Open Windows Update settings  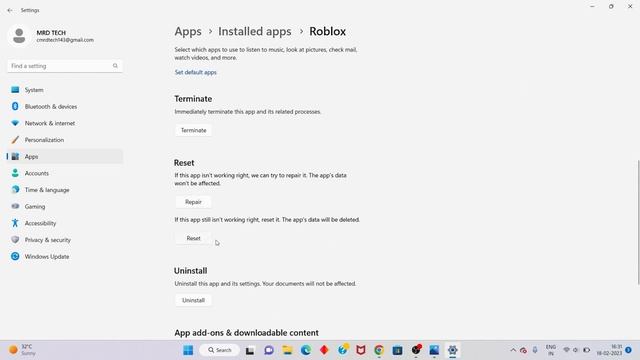click(65, 257)
